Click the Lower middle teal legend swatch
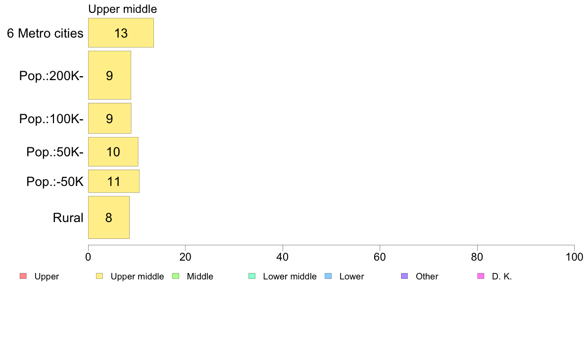The image size is (588, 364). pyautogui.click(x=252, y=276)
